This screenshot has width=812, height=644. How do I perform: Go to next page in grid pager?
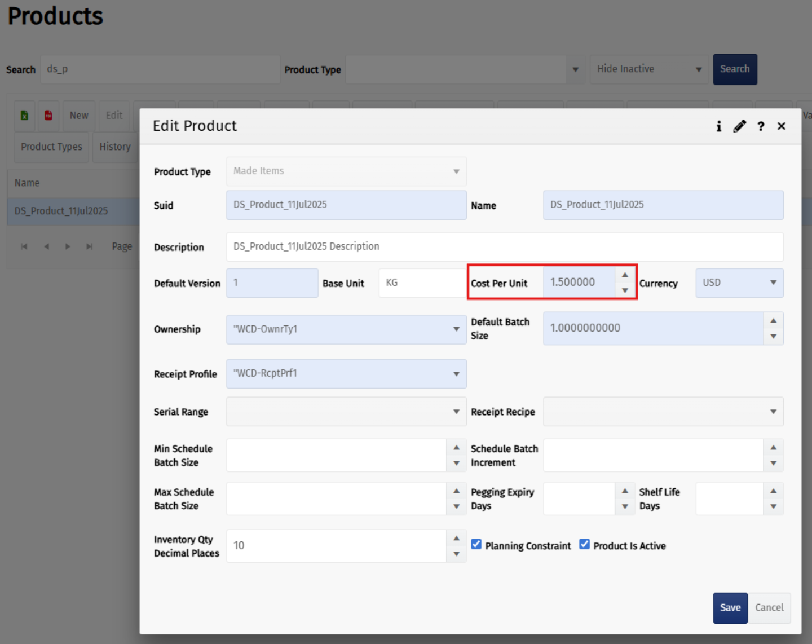click(x=68, y=246)
